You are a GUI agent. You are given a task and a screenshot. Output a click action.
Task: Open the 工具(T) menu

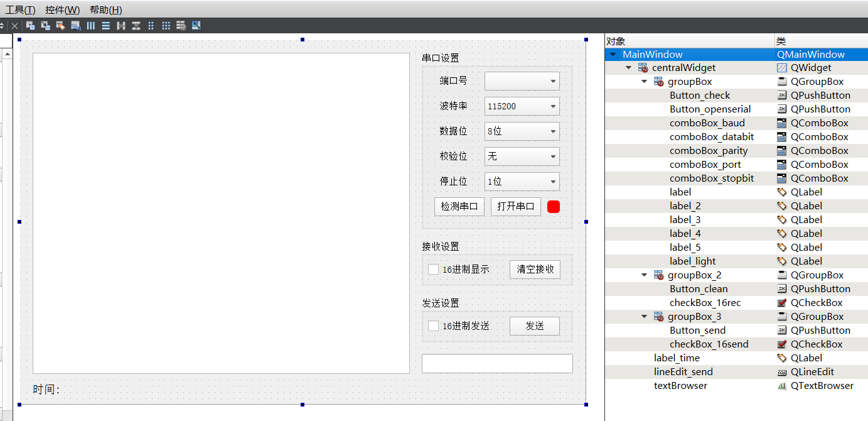(x=20, y=10)
